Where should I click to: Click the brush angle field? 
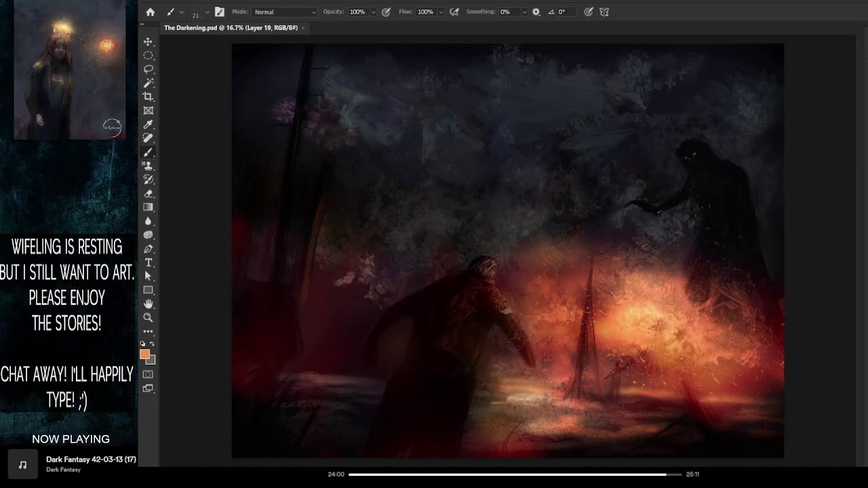point(568,12)
